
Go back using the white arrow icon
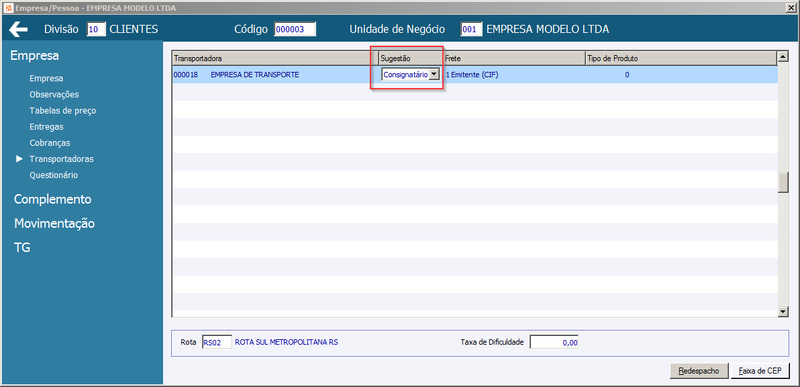click(x=18, y=30)
